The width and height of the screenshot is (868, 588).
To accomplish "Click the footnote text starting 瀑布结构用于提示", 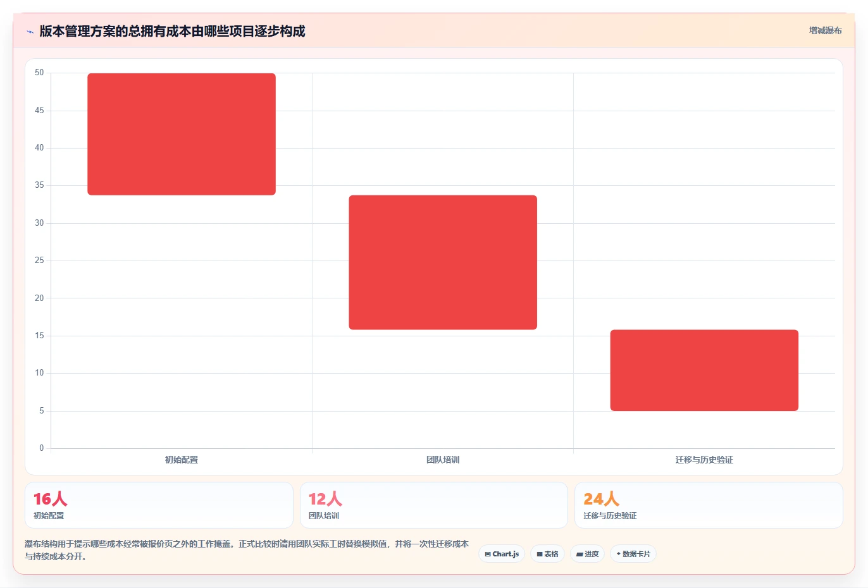I will pos(247,550).
